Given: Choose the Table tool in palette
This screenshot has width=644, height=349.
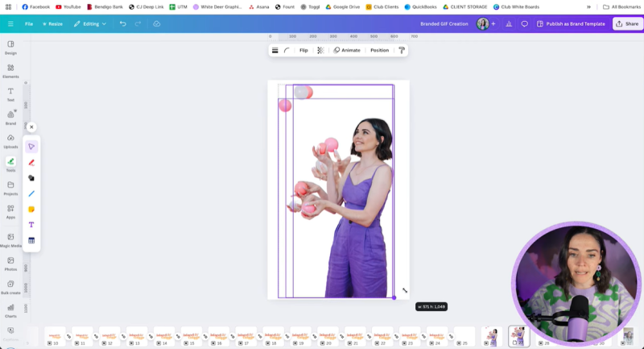Looking at the screenshot, I should coord(31,240).
